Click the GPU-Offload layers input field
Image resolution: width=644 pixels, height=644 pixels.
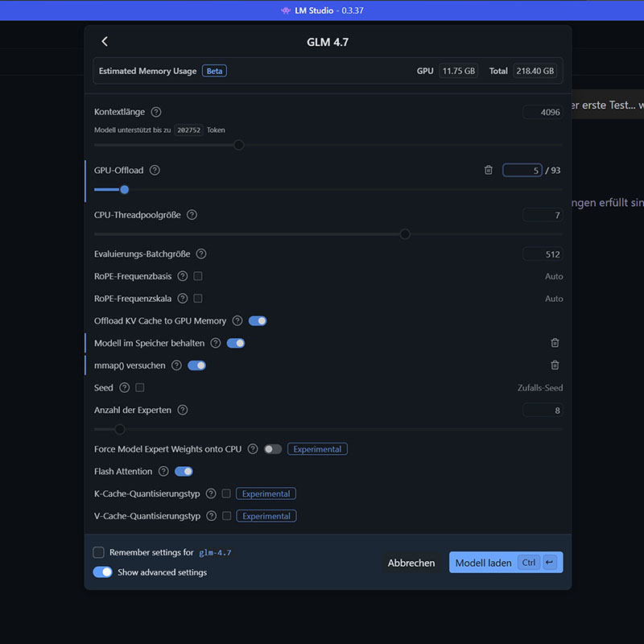(522, 170)
